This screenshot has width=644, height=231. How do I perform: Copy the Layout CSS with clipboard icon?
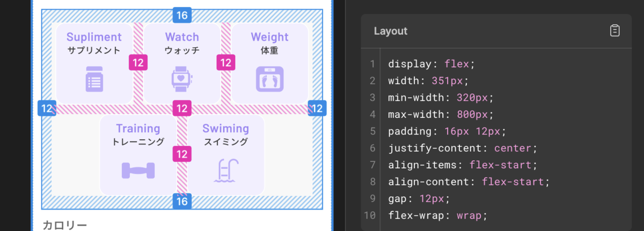tap(615, 31)
